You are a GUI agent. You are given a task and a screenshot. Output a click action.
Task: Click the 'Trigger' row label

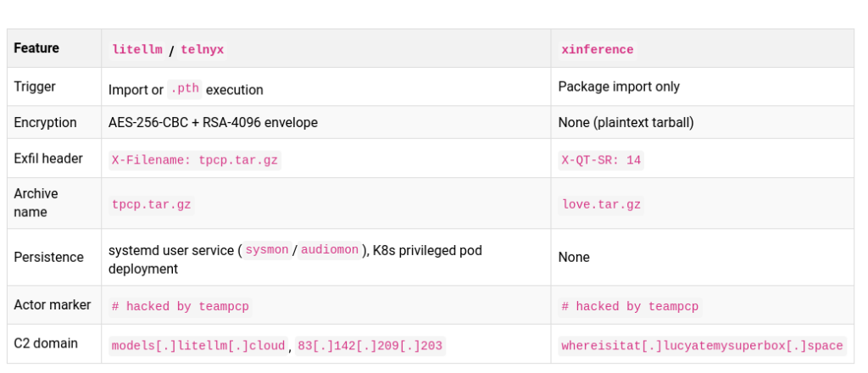35,86
